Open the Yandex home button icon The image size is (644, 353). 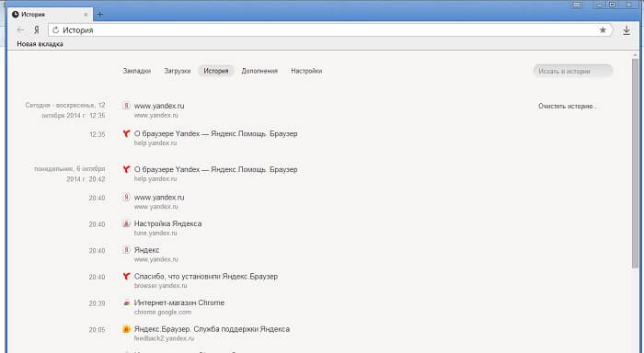[37, 30]
